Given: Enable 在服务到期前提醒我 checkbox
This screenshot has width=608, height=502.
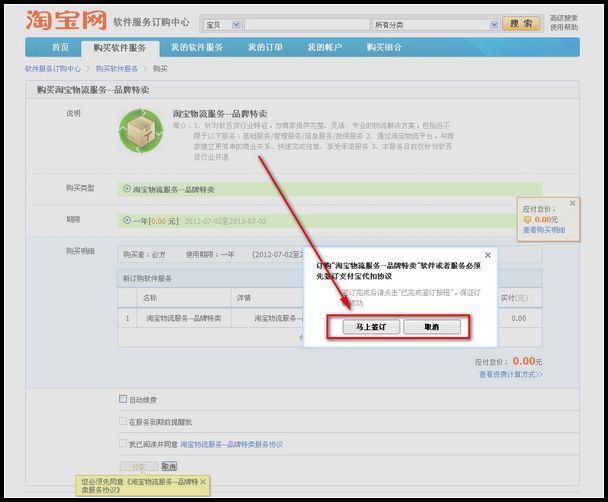Looking at the screenshot, I should pos(123,421).
